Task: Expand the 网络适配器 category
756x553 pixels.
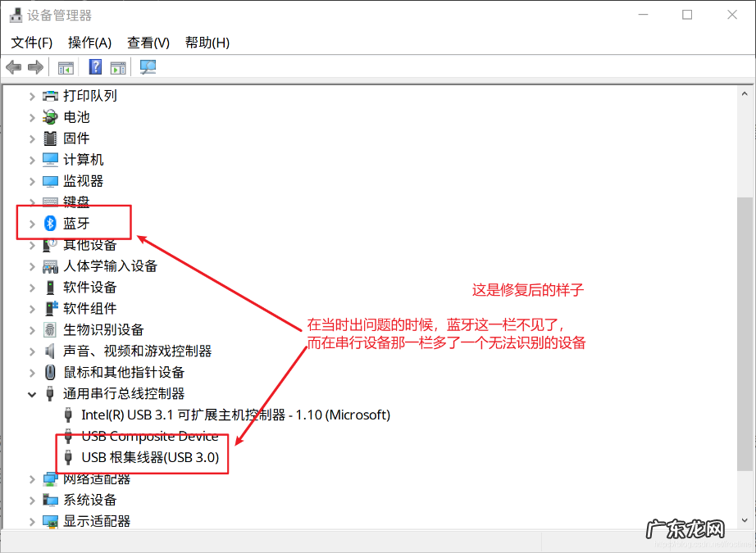Action: 32,478
